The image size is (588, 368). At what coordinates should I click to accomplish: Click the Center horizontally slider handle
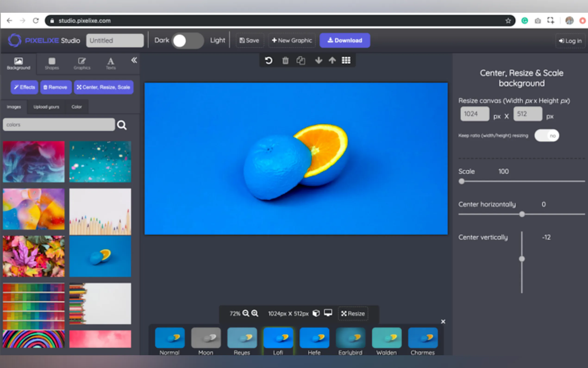tap(522, 214)
